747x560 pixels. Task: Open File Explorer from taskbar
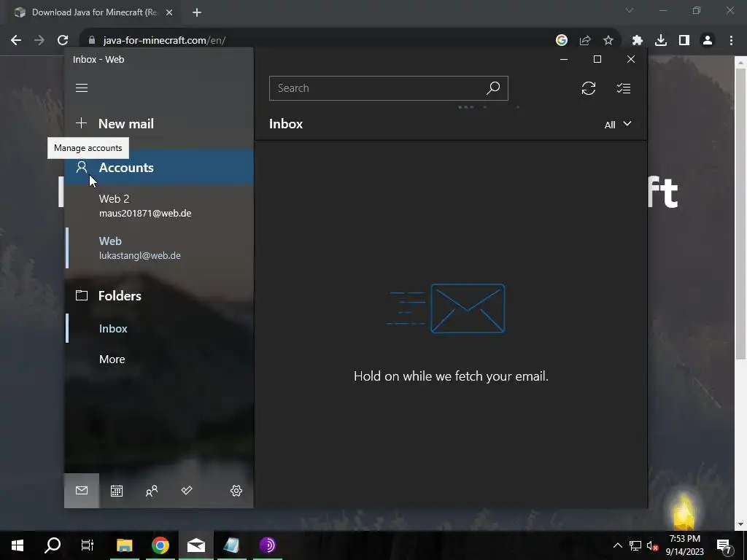point(124,545)
